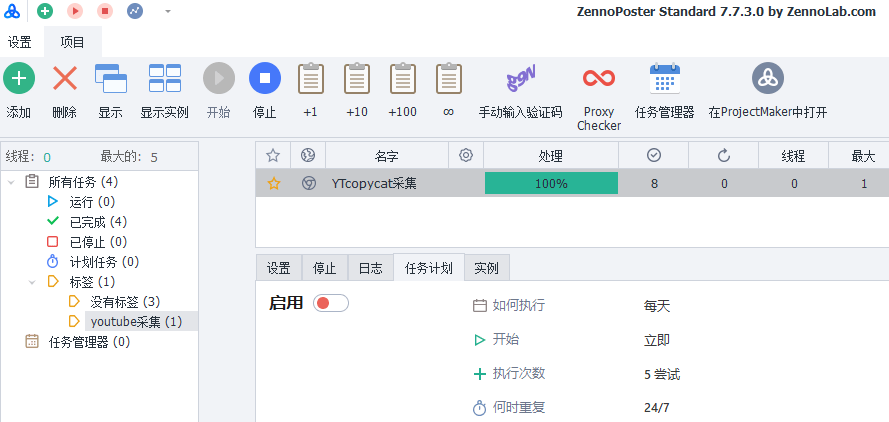Click the red X Delete icon

65,78
